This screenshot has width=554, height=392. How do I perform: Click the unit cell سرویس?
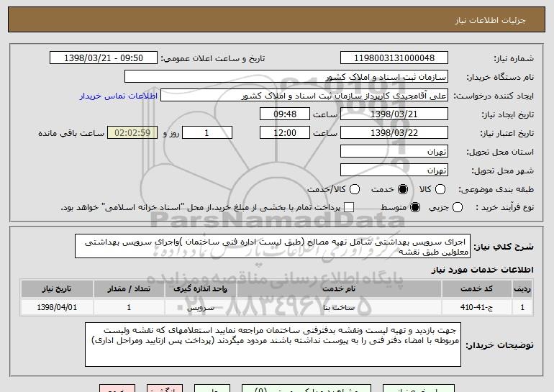pos(200,307)
